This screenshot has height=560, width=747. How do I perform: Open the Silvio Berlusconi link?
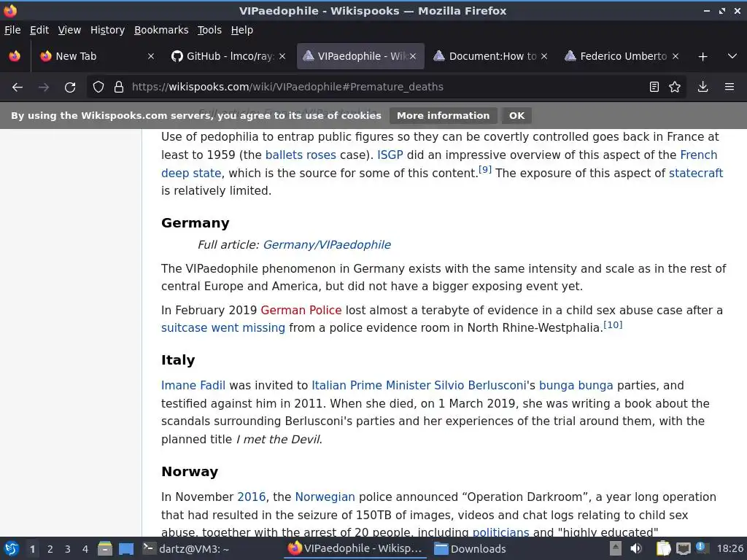click(x=480, y=386)
